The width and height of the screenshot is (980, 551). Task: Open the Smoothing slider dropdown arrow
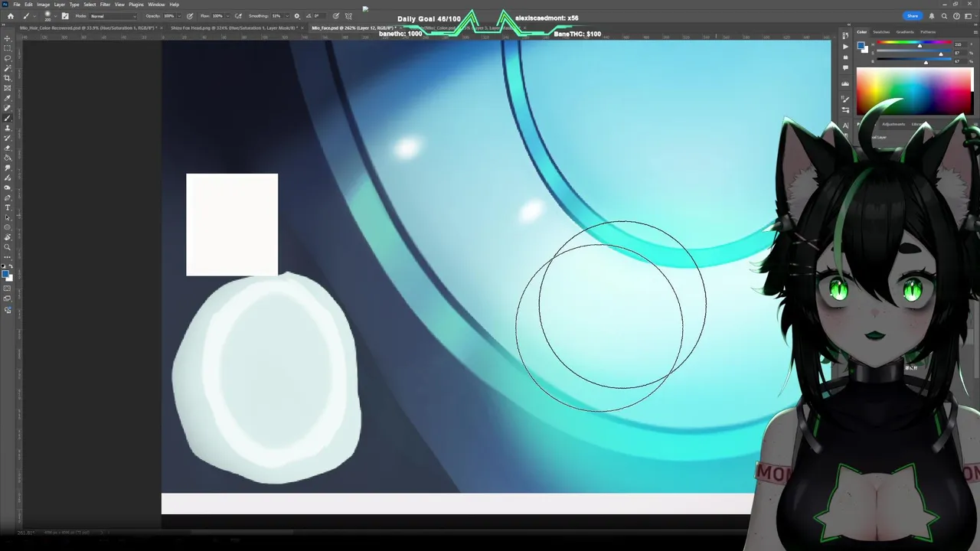point(286,16)
